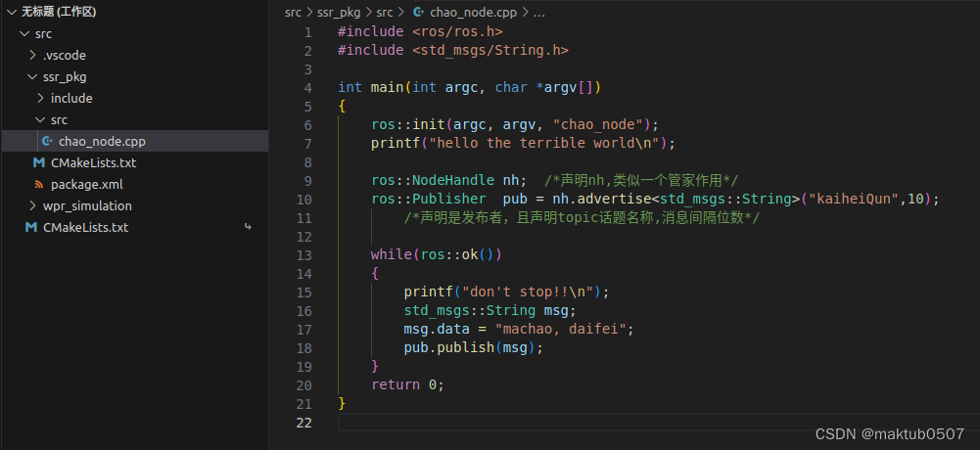The image size is (980, 450).
Task: Click the symlink arrow badge beside root CMakeLists.txt
Action: [x=248, y=227]
